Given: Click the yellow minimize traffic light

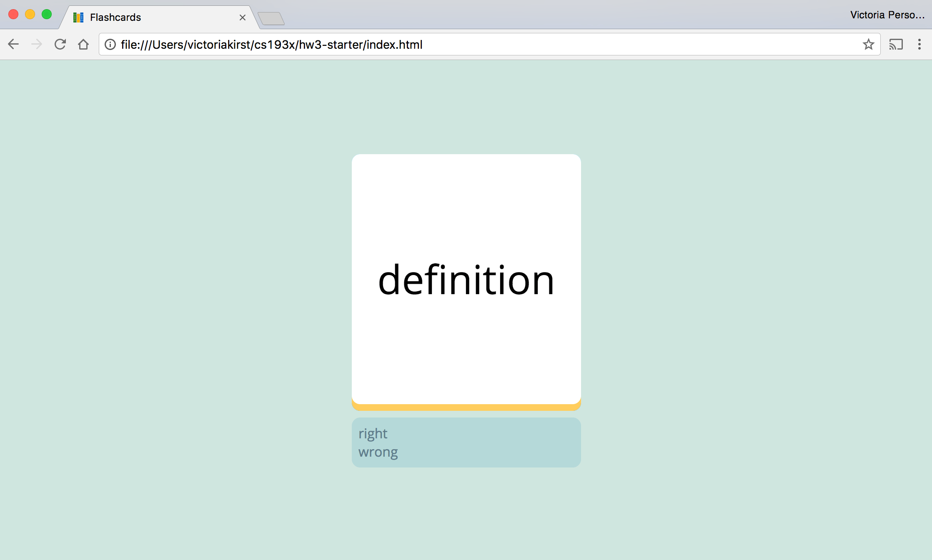Looking at the screenshot, I should click(30, 14).
